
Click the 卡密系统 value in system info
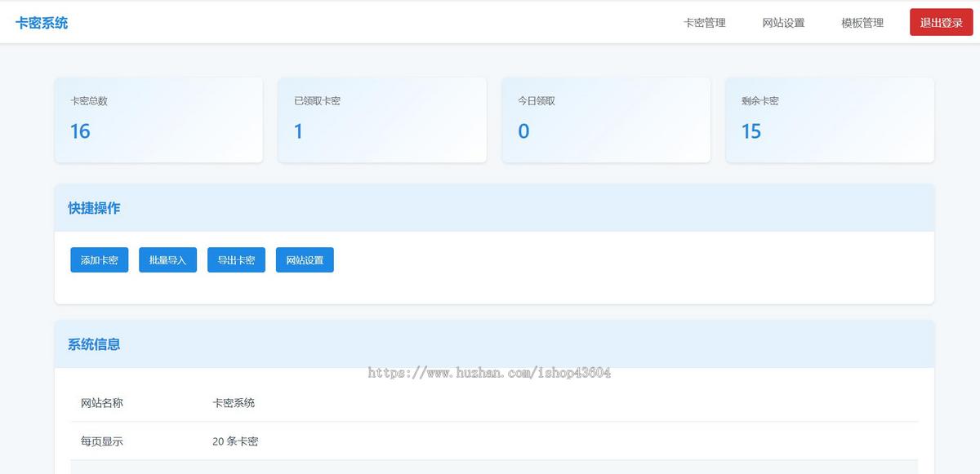tap(234, 403)
